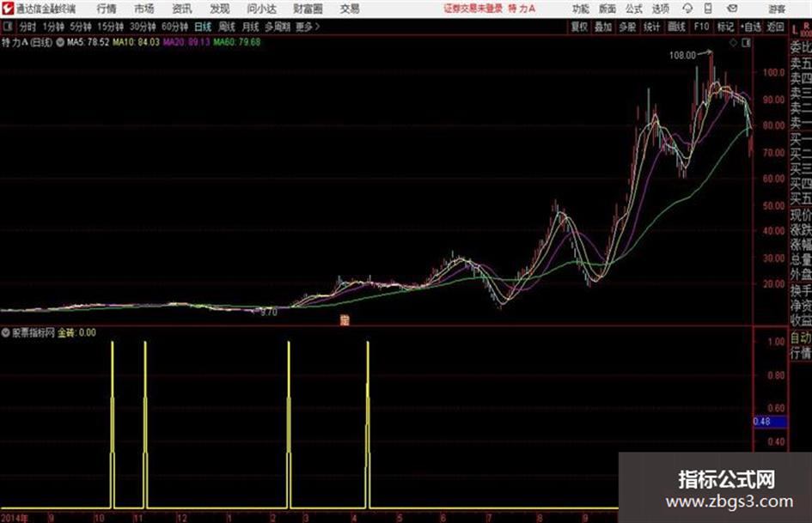Click the 通达信 red logo icon

click(8, 9)
